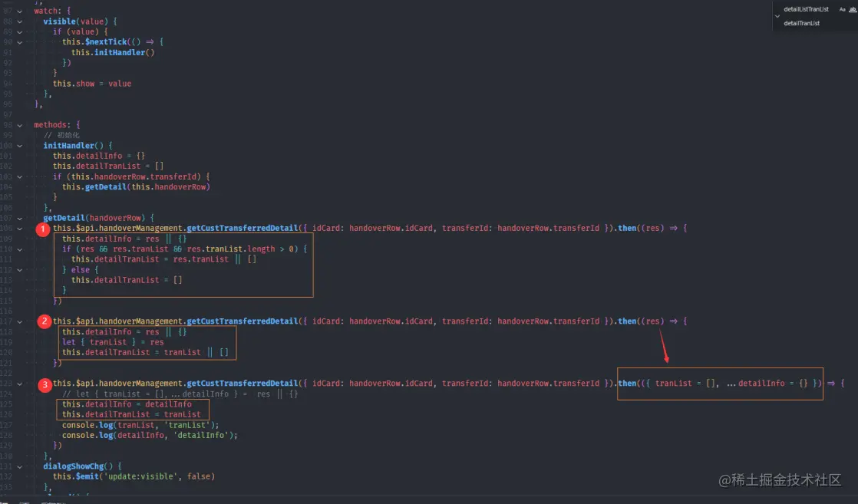Fold the first getCustTransferredDetail call line 108

pos(20,228)
